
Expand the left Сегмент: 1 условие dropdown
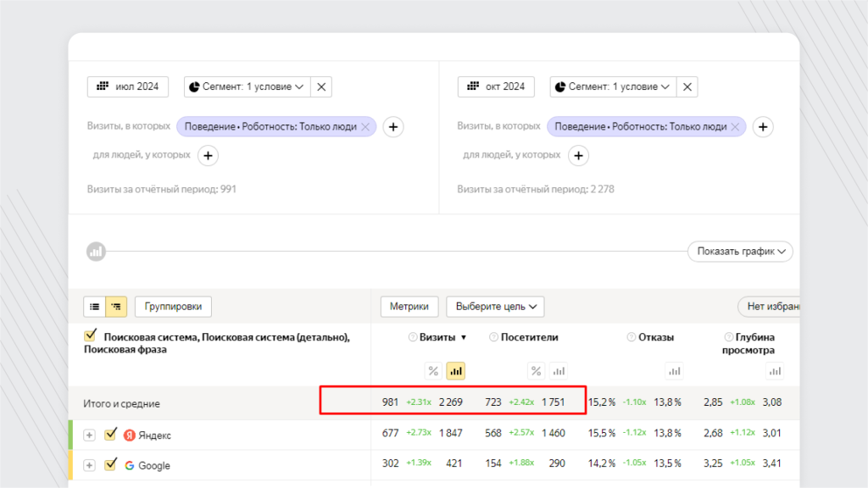[x=248, y=87]
